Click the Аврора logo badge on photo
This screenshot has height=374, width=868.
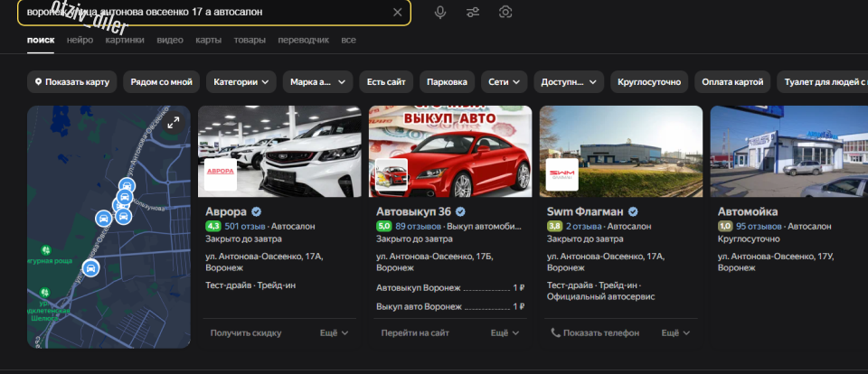pyautogui.click(x=221, y=175)
